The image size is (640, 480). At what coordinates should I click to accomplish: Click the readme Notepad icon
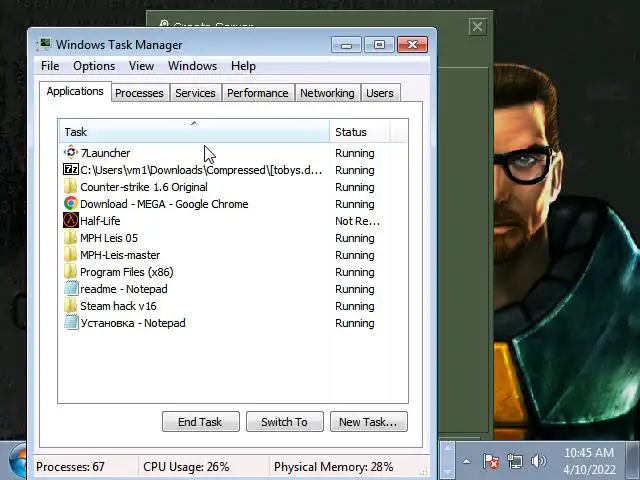click(x=71, y=289)
